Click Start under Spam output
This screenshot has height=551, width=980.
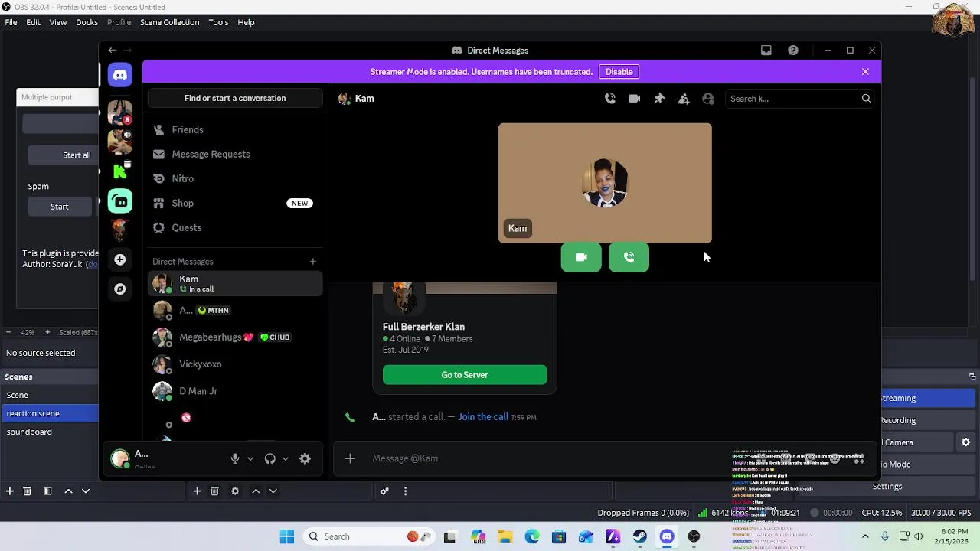pyautogui.click(x=60, y=207)
